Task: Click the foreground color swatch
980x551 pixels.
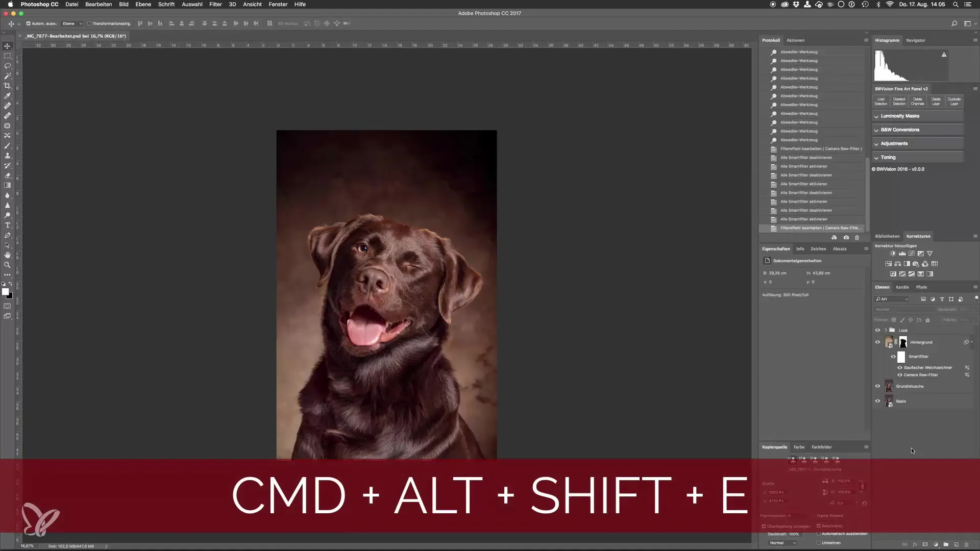Action: (x=5, y=292)
